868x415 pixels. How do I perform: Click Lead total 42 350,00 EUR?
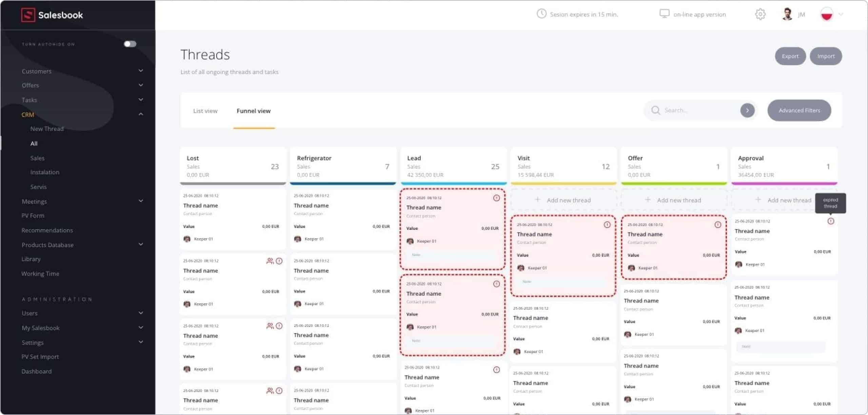[x=425, y=175]
